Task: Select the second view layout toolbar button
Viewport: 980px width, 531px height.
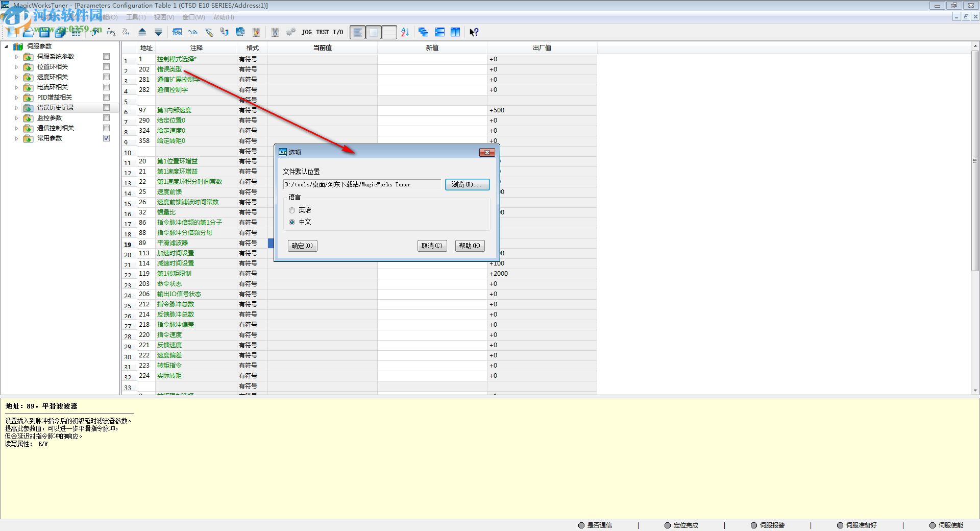Action: 373,32
